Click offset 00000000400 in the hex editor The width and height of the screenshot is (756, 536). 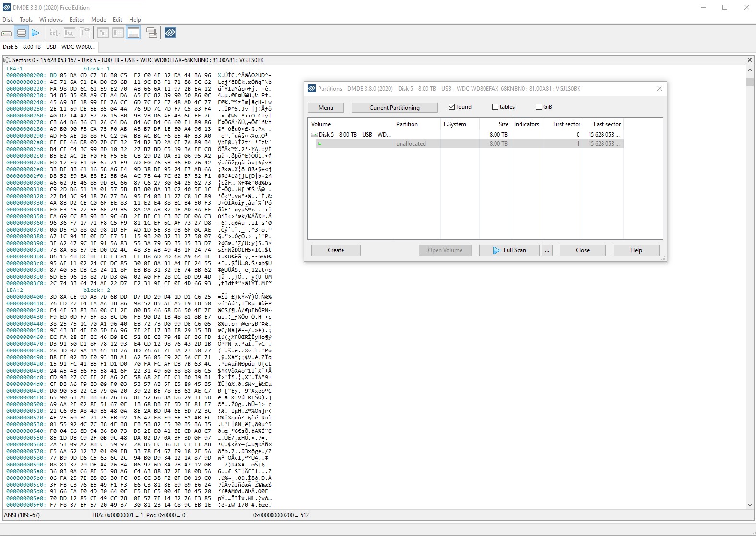pos(26,297)
